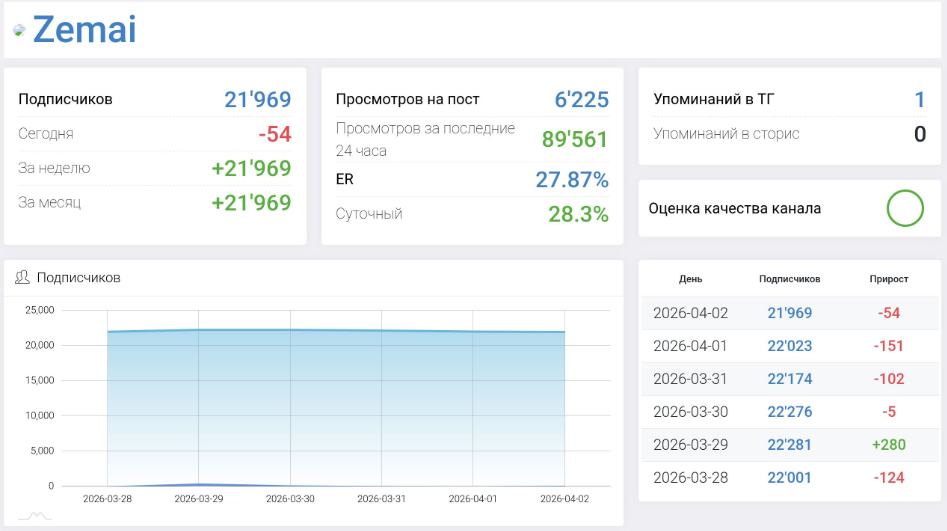Click the Просмотров на пост label

tap(408, 99)
